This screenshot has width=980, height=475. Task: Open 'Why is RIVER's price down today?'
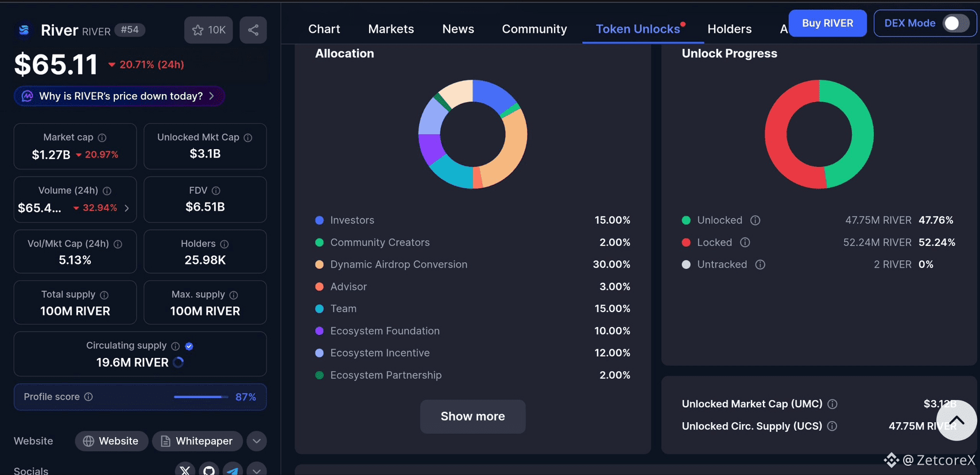coord(119,96)
